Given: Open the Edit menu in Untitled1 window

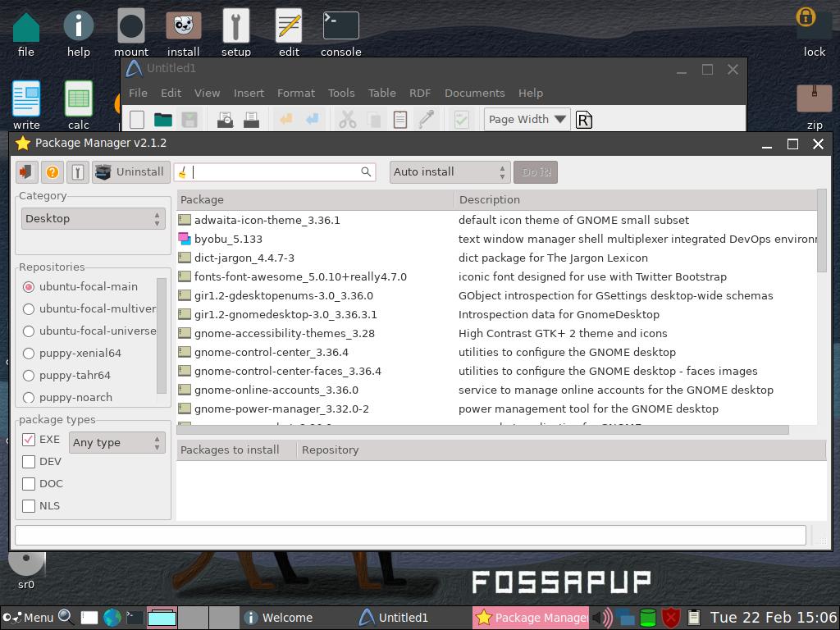Looking at the screenshot, I should point(171,94).
